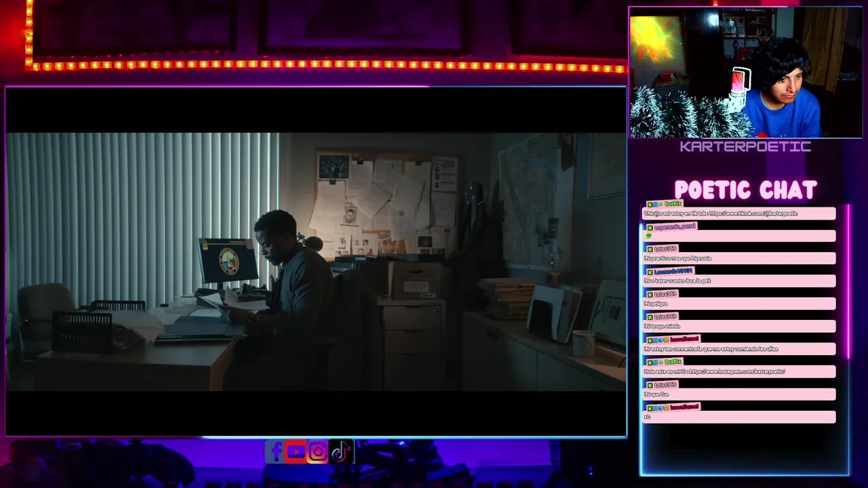Click the POETIC CHAT heading
Screen dimensions: 868x488
pyautogui.click(x=745, y=190)
